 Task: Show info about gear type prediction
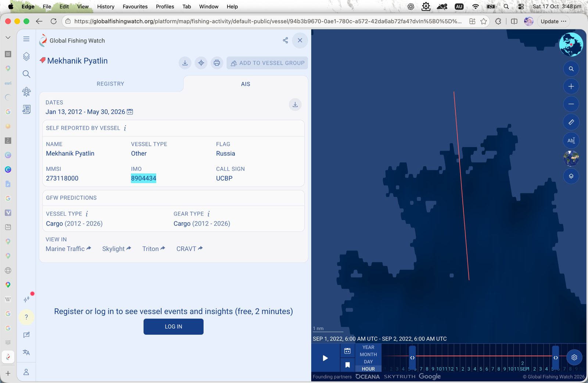[x=208, y=214]
